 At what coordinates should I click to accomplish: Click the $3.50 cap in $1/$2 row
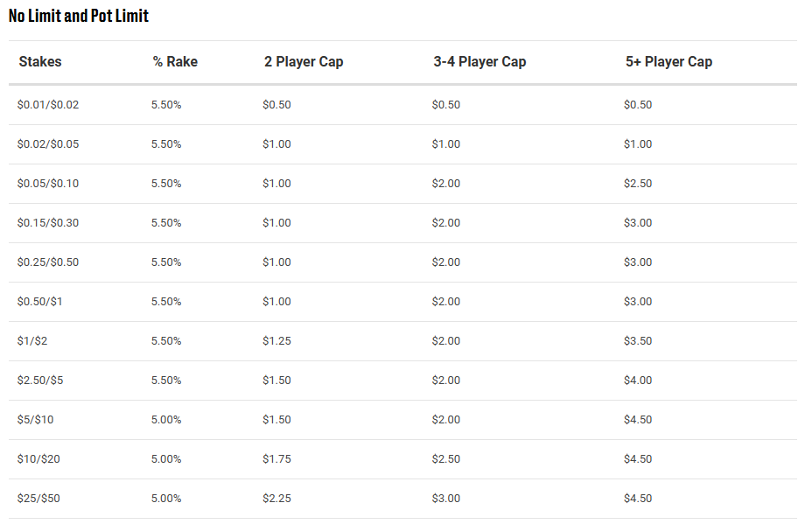tap(638, 341)
